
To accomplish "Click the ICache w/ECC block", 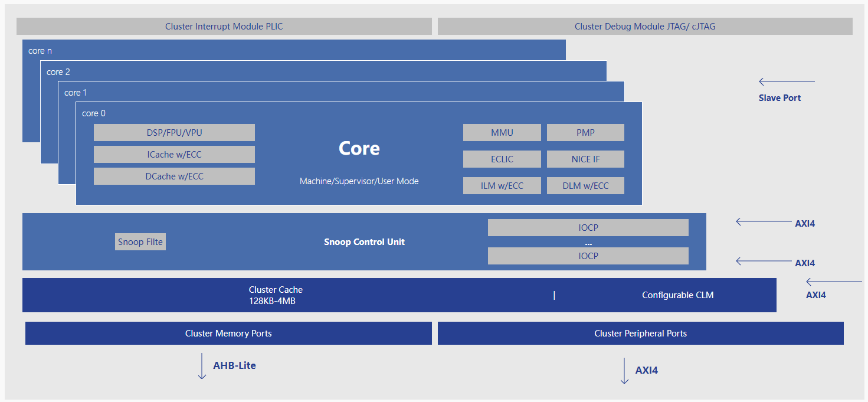I will [x=174, y=154].
